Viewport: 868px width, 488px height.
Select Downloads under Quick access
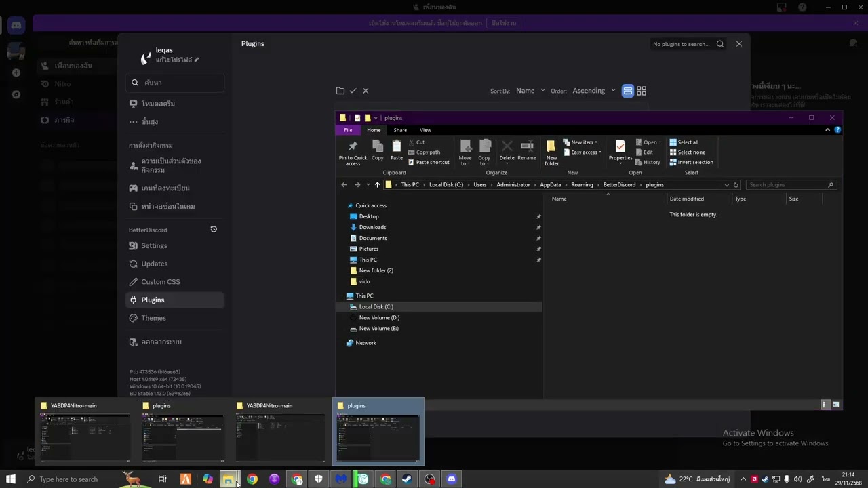point(372,227)
